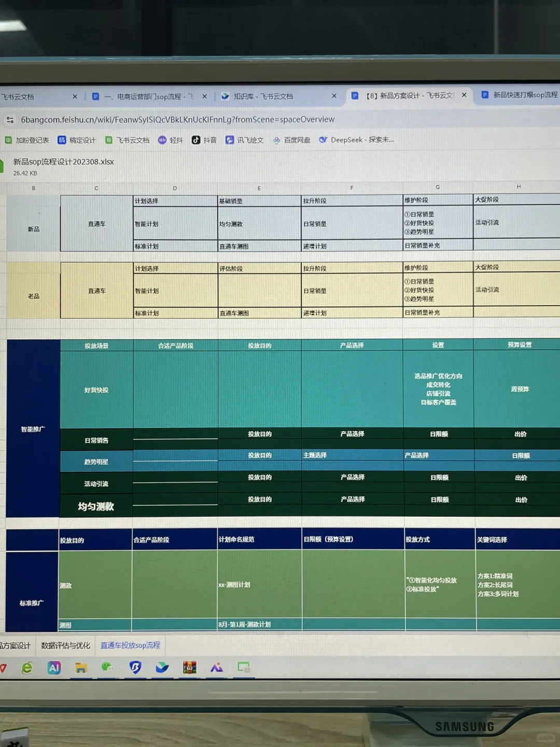Close the 【8】新品方案设计 tab
560x747 pixels.
coord(464,95)
